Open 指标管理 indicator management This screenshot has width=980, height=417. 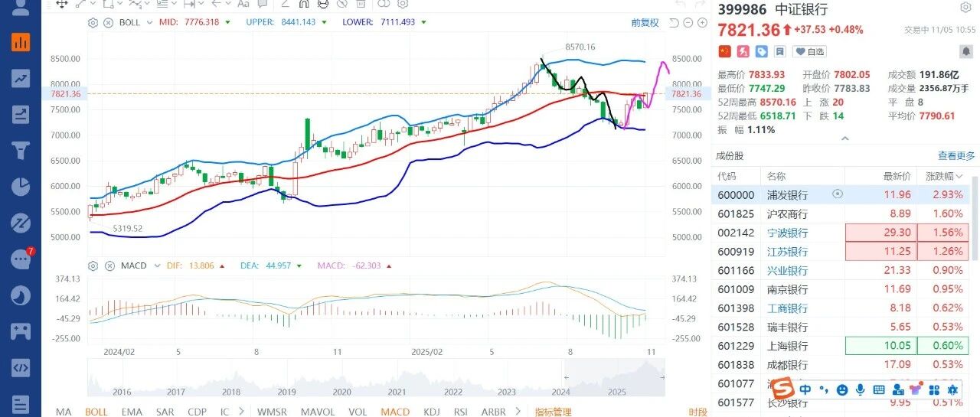[552, 412]
